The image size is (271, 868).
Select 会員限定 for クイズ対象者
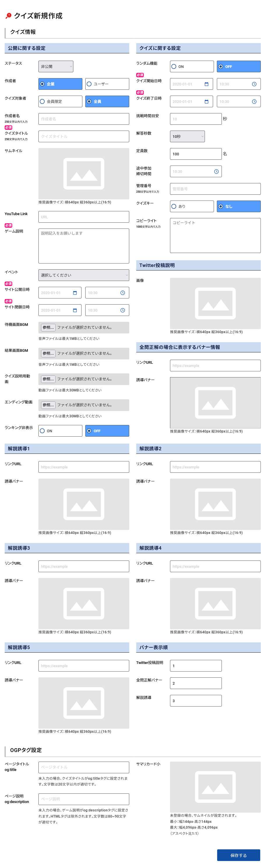click(60, 102)
